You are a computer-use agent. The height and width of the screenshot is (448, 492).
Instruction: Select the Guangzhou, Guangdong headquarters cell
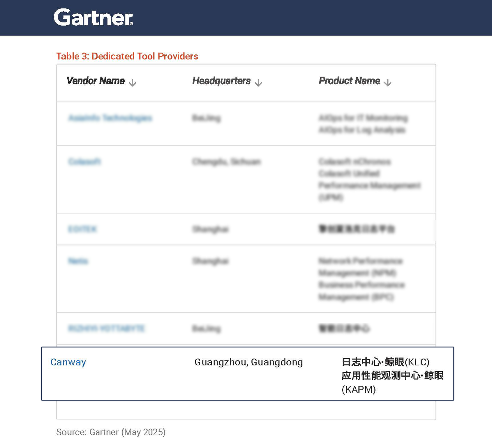[x=249, y=362]
